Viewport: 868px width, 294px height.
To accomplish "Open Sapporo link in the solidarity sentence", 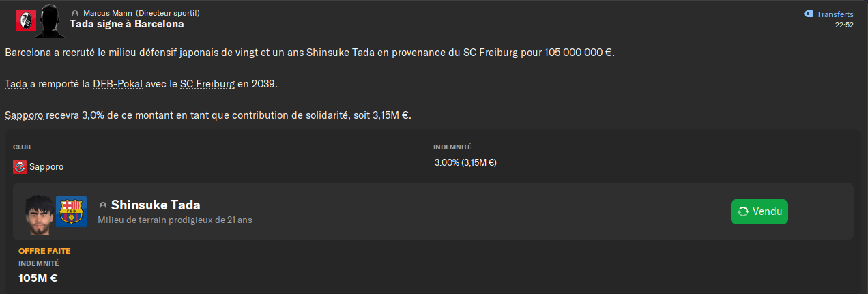I will coord(25,115).
